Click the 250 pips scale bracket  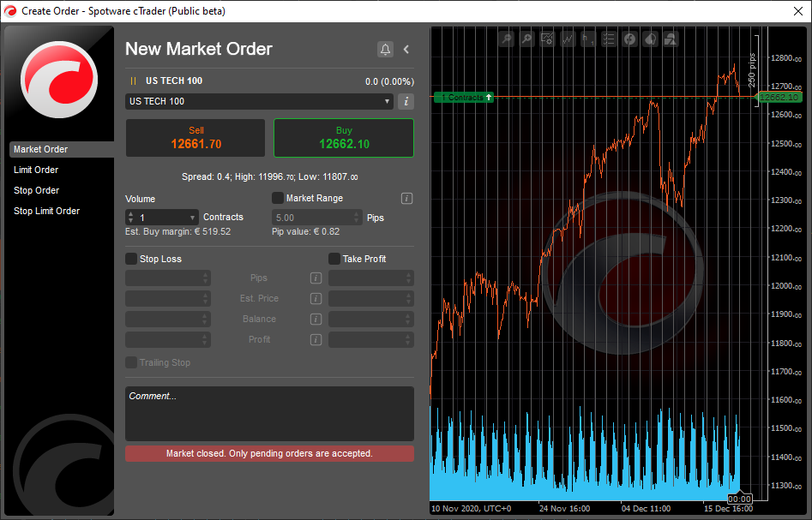754,70
